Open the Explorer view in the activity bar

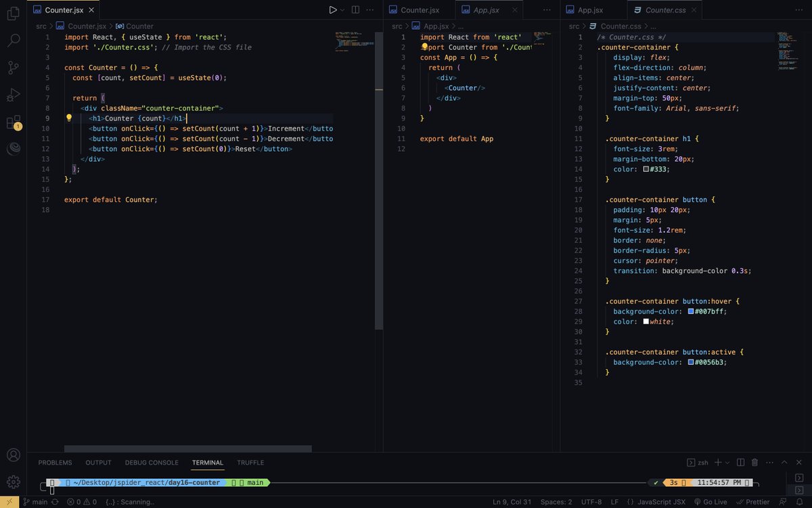coord(13,14)
